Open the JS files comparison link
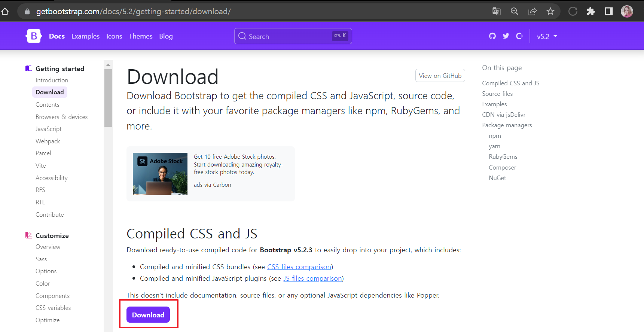644x332 pixels. [312, 278]
